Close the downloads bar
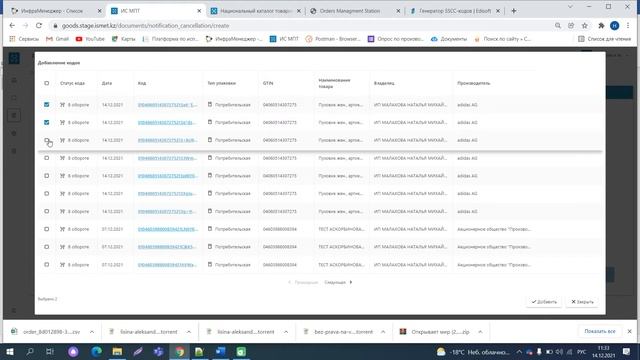The width and height of the screenshot is (640, 360). point(629,331)
